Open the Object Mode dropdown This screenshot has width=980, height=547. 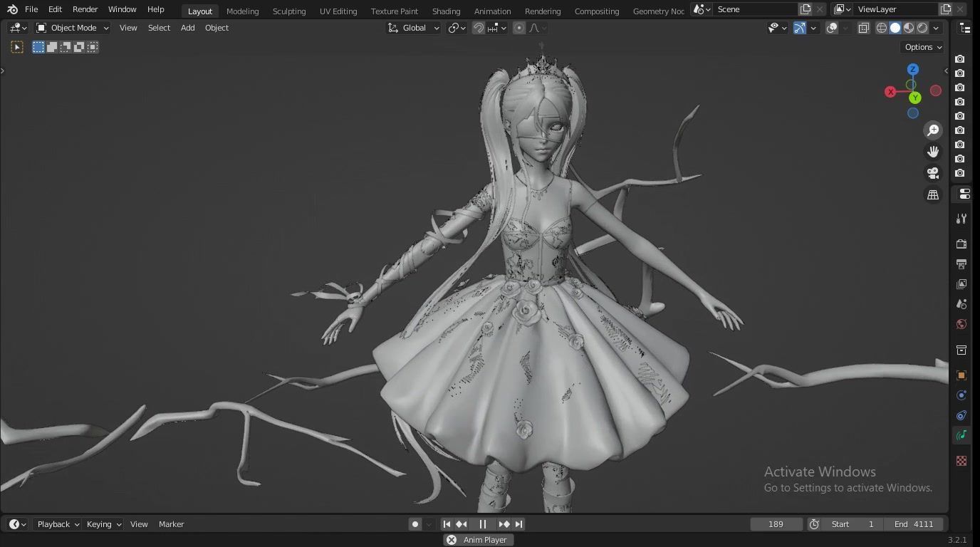pyautogui.click(x=73, y=28)
